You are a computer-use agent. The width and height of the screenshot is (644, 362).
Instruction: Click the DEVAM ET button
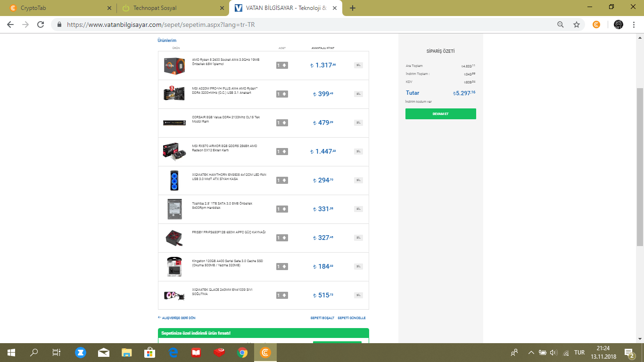coord(441,114)
